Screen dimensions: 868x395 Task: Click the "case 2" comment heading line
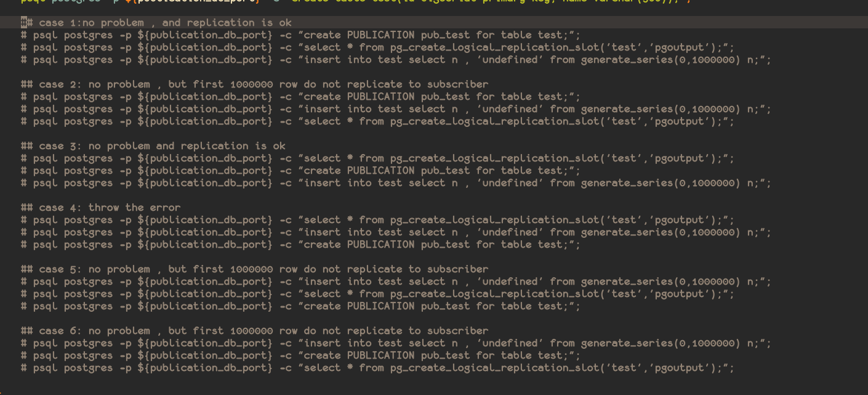pos(254,84)
